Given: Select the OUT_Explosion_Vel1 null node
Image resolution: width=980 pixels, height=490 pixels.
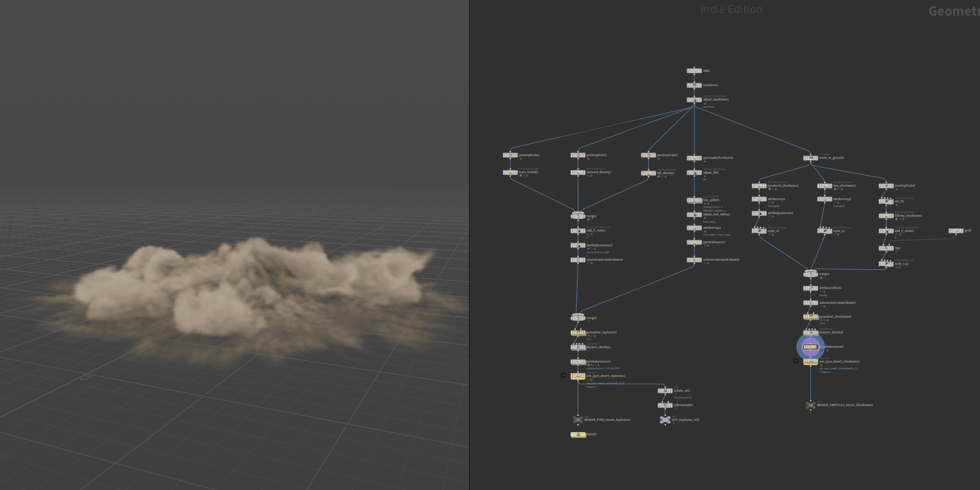Looking at the screenshot, I should pos(665,419).
